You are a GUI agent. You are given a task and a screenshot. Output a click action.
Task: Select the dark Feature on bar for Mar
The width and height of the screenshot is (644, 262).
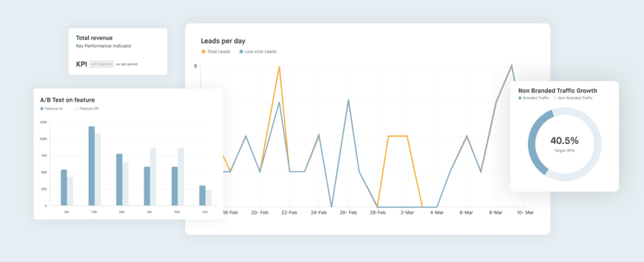(x=119, y=180)
